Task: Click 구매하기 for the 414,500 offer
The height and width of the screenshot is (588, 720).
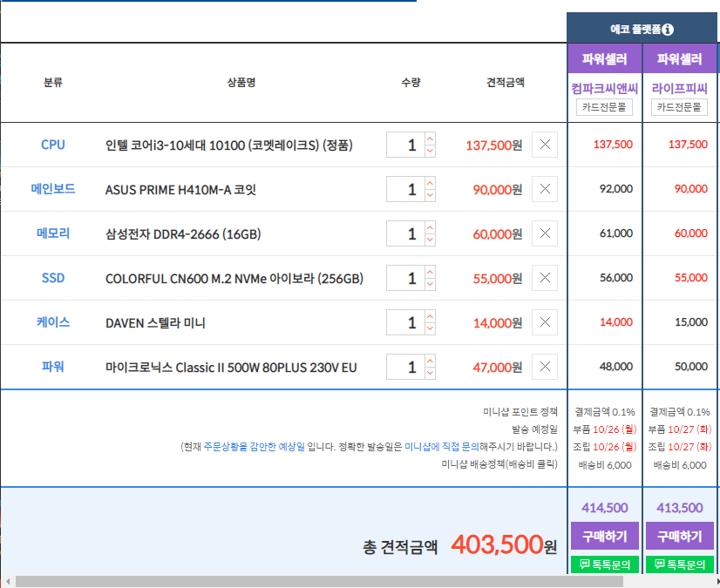Action: click(605, 536)
